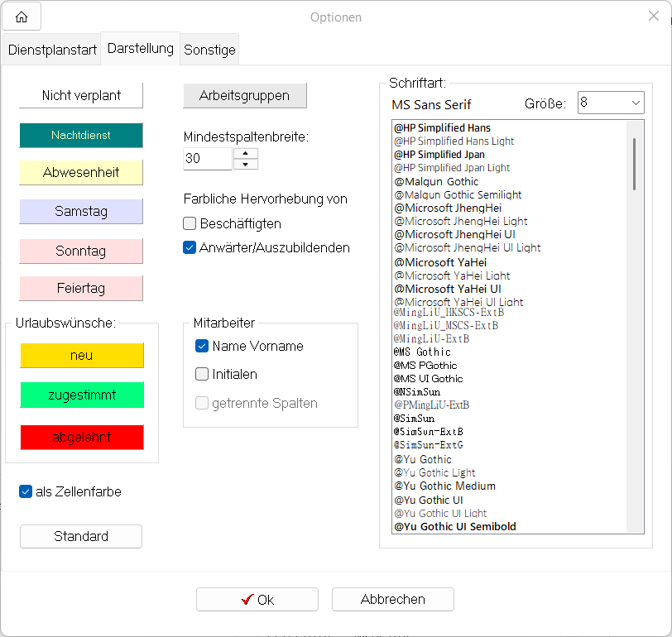The height and width of the screenshot is (637, 672).
Task: Click the Arbeitsgruppen button
Action: click(x=244, y=95)
